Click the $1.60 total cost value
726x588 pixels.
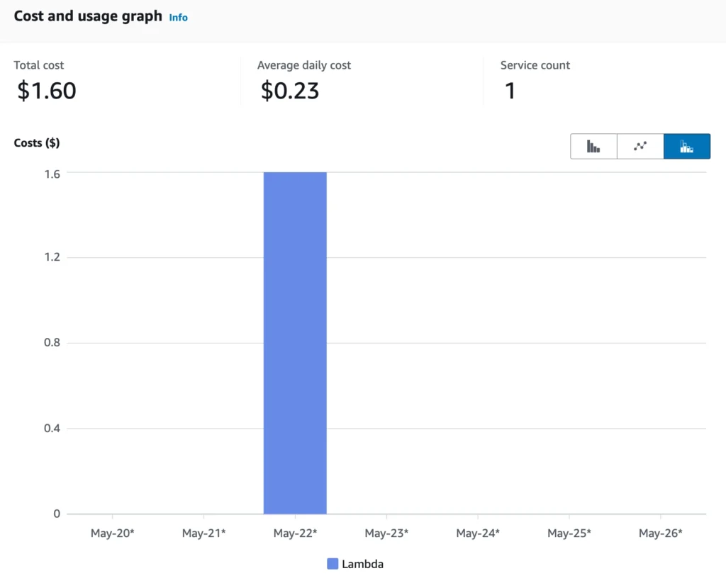(47, 91)
